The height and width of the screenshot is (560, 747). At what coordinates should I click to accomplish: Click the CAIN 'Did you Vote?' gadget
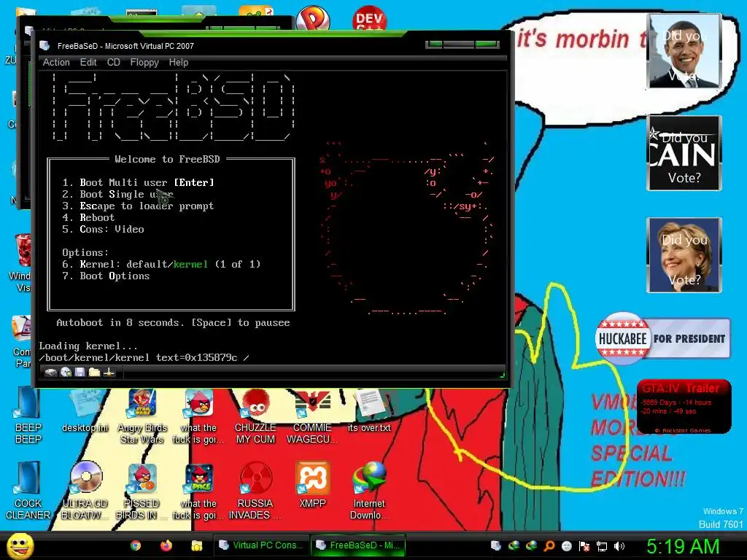tap(684, 153)
